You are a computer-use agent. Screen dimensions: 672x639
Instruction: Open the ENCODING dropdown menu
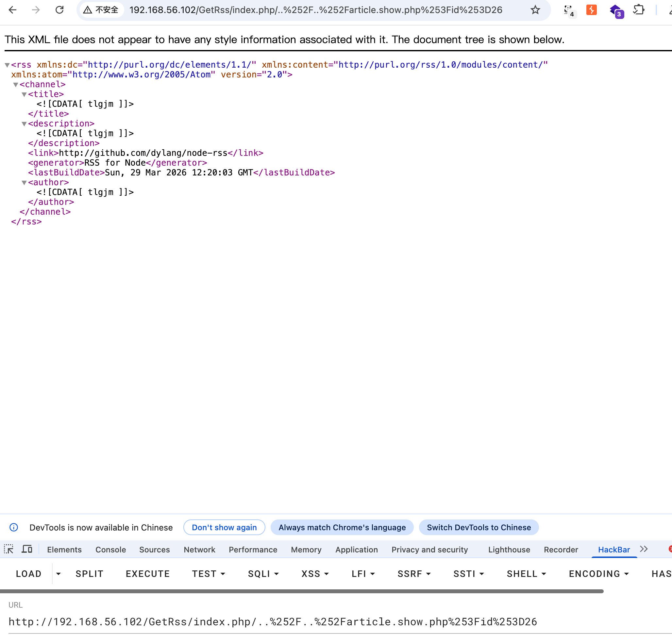coord(598,574)
